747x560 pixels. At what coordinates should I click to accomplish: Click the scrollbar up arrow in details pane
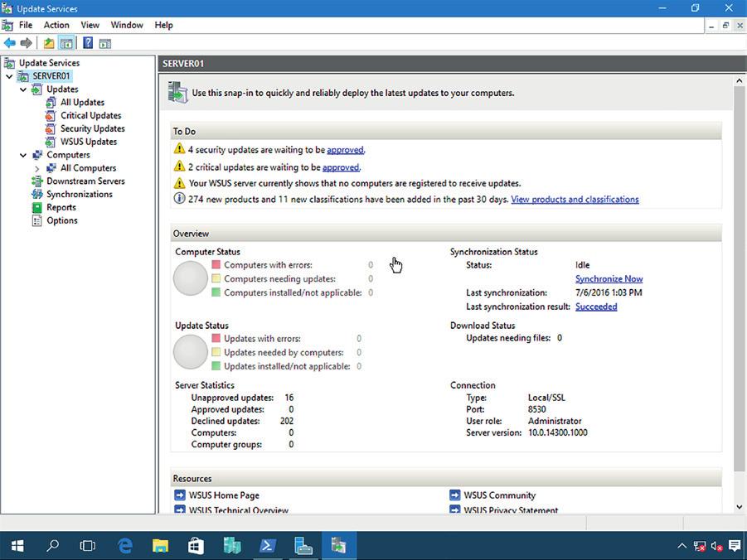tap(740, 81)
